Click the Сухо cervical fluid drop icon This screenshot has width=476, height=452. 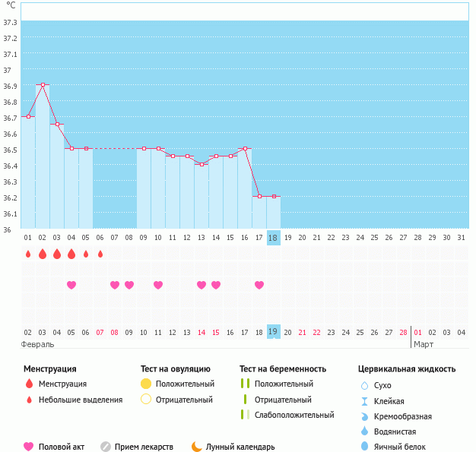pos(364,385)
